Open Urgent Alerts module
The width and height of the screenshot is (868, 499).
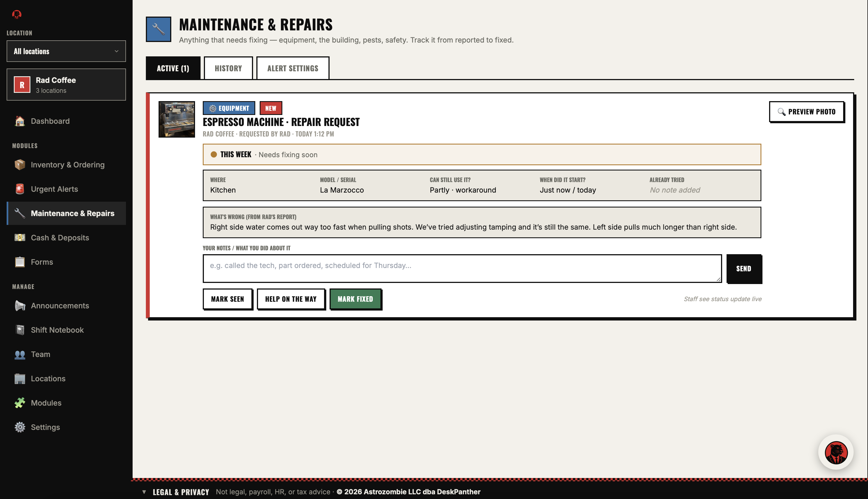66,189
